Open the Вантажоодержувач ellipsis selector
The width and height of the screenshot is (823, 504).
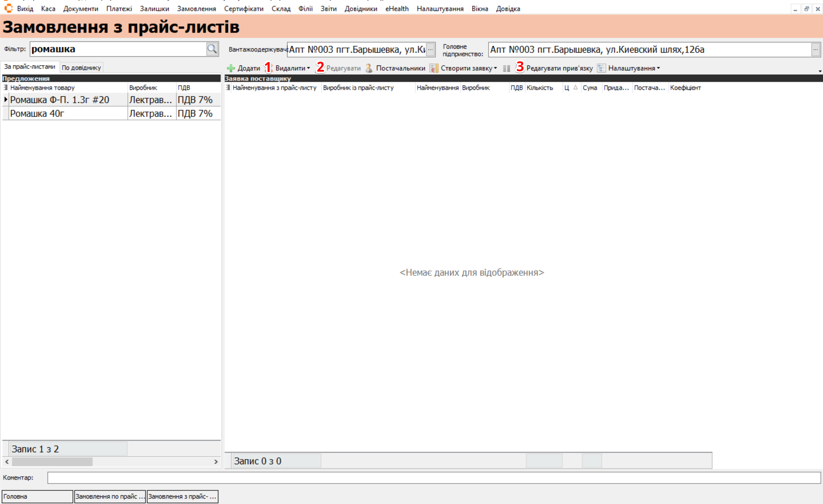(x=430, y=50)
